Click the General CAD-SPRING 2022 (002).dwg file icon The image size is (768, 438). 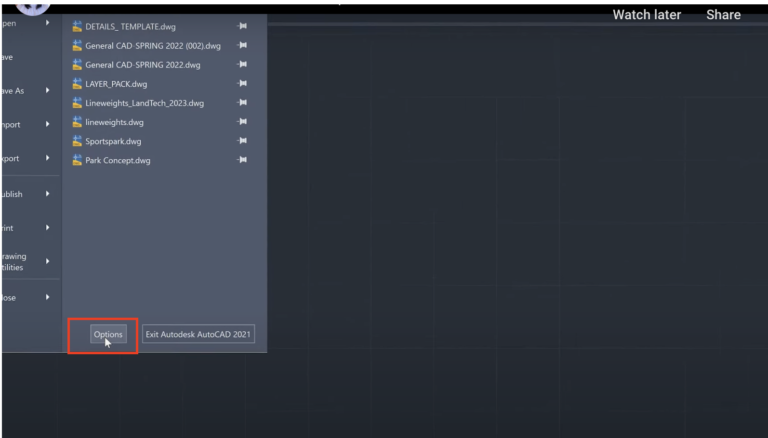(79, 45)
